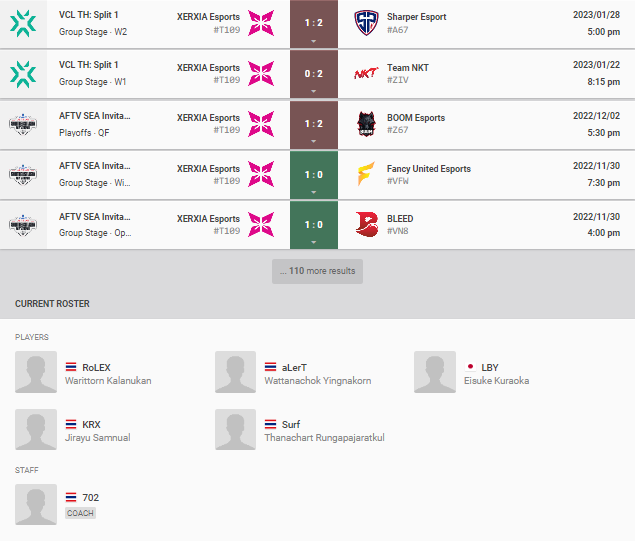
Task: Click the VCL TH Split 1 W2 event icon
Action: [x=23, y=23]
